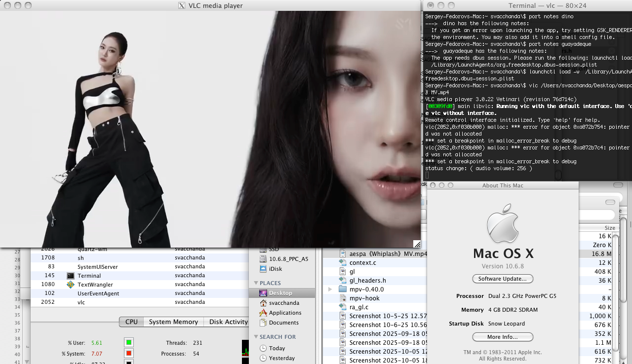The image size is (632, 364).
Task: Open the svacchanda home folder icon
Action: (264, 303)
